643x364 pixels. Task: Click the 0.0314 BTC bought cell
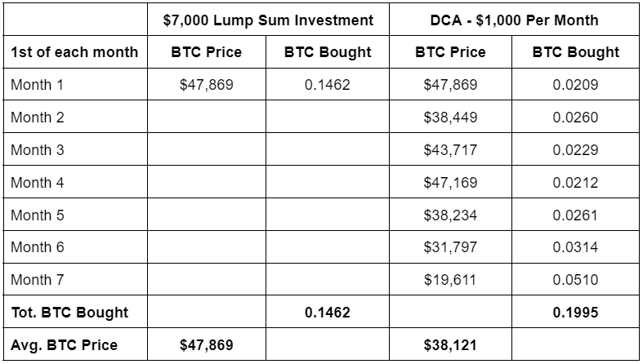[575, 247]
